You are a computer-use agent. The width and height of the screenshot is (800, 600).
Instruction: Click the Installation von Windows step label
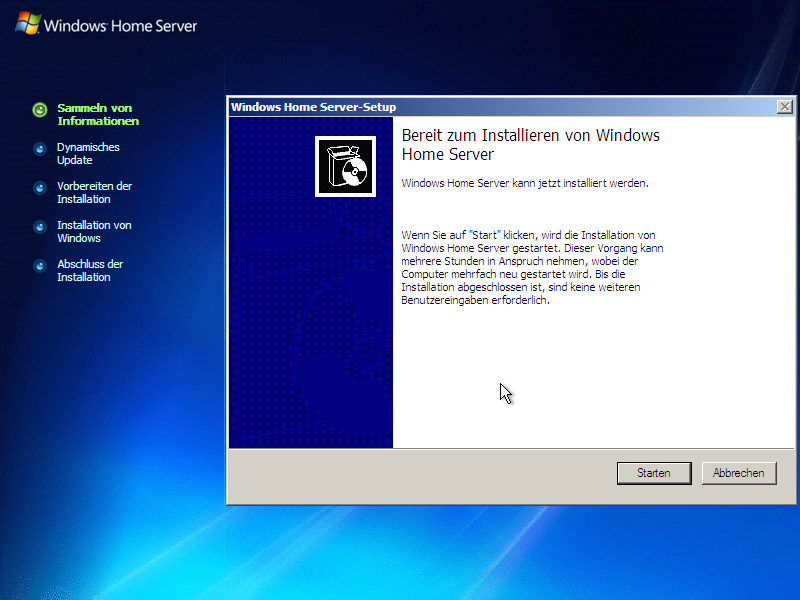(x=94, y=232)
